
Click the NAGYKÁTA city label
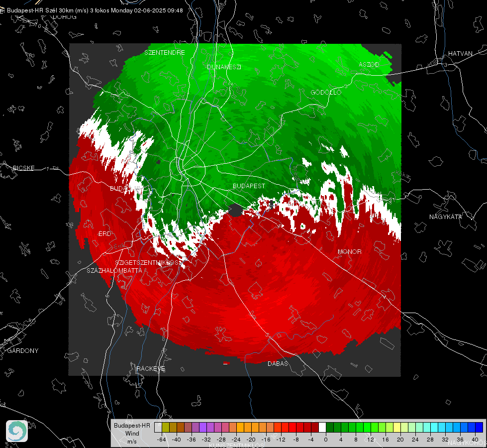[446, 217]
